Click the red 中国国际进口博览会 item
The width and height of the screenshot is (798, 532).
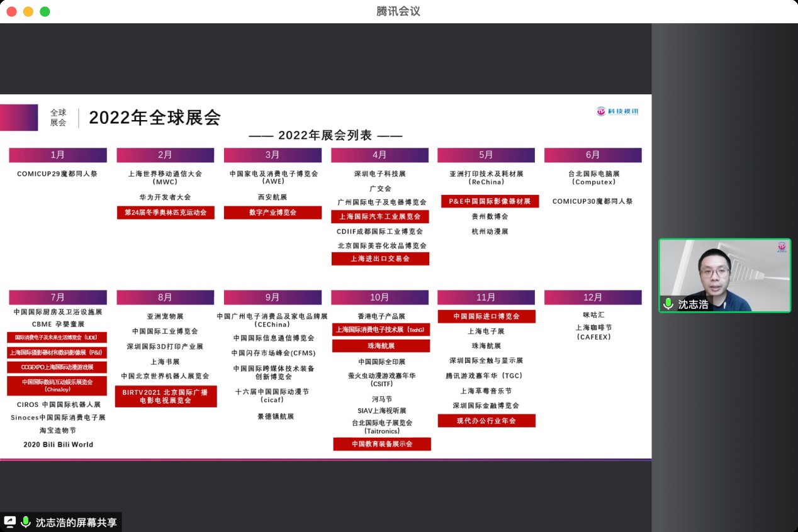[486, 316]
